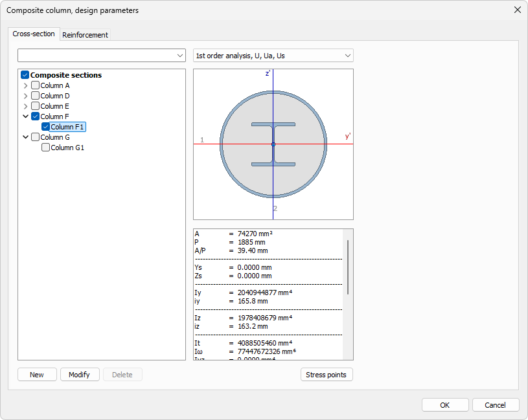Image resolution: width=528 pixels, height=420 pixels.
Task: Open the empty dropdown above the section tree
Action: [x=102, y=56]
